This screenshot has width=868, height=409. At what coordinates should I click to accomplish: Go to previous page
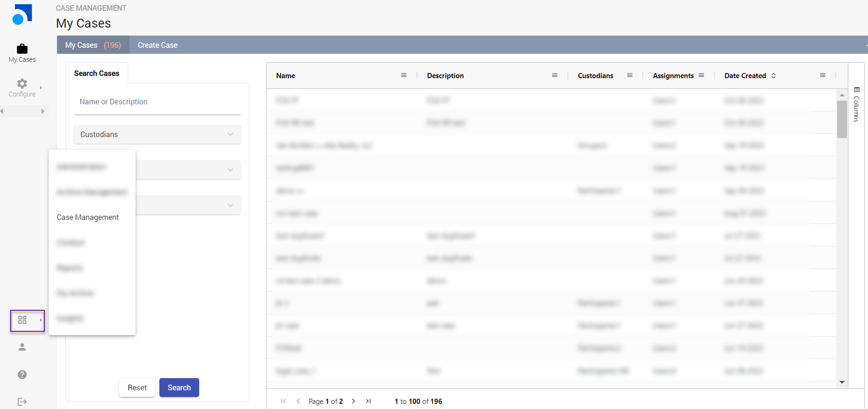[298, 401]
